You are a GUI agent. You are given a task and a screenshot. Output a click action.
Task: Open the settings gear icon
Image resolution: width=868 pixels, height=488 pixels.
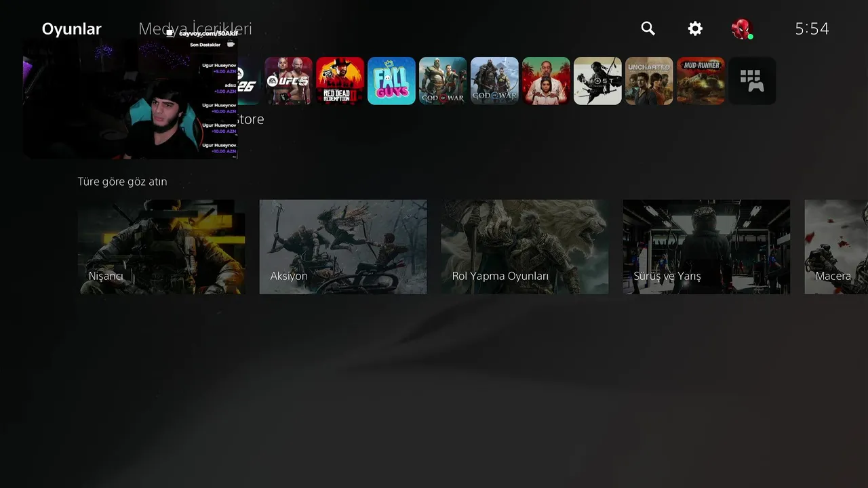tap(695, 28)
